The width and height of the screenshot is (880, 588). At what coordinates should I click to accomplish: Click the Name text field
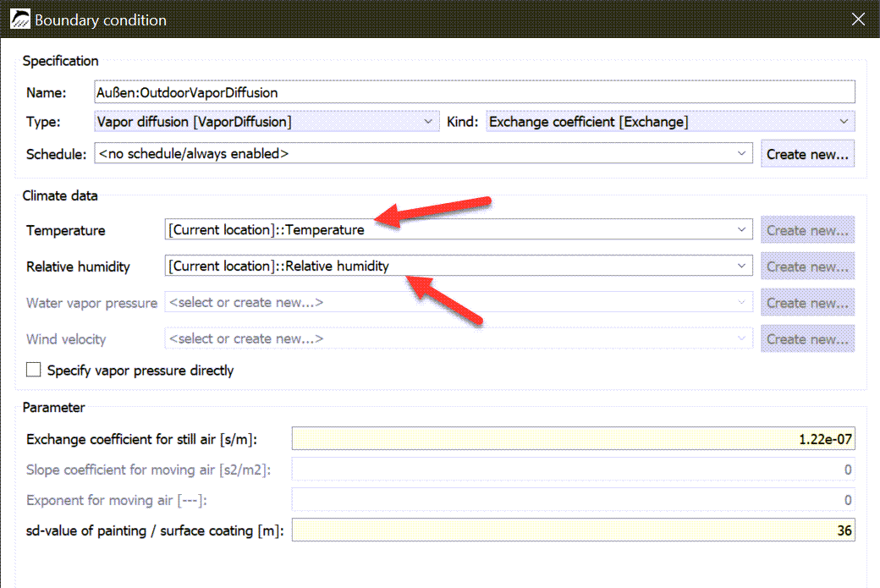(474, 92)
